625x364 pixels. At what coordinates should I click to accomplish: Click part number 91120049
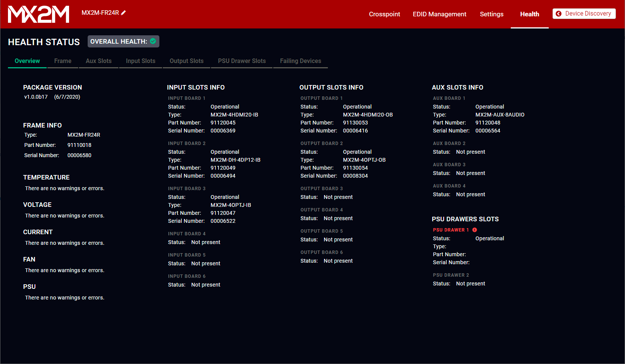coord(223,168)
